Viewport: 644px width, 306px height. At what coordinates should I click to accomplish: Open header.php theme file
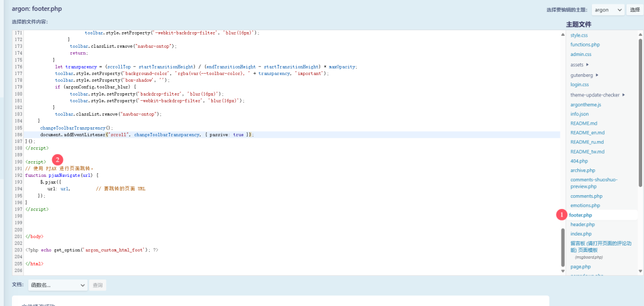582,224
